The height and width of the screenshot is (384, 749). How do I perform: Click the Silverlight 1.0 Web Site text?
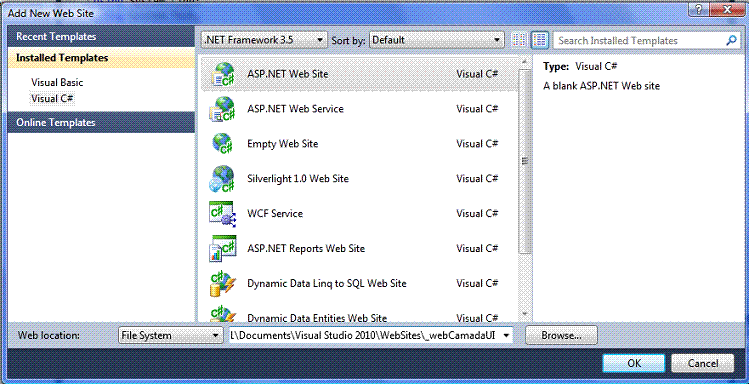coord(298,179)
